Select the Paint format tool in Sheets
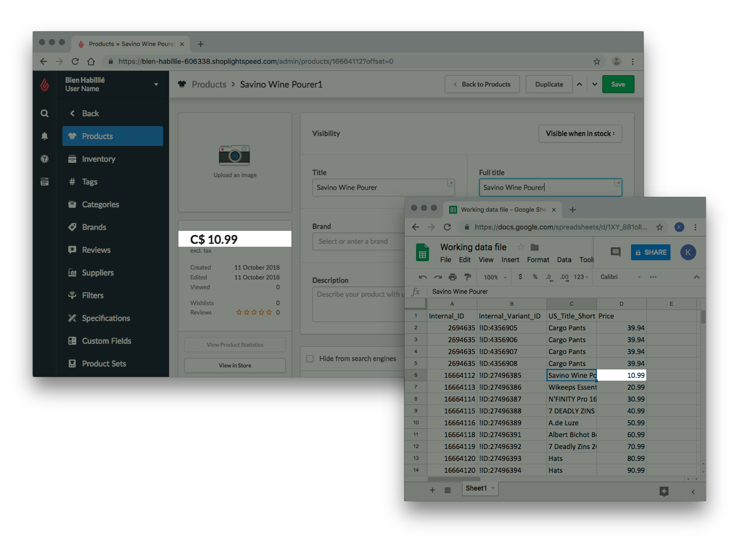Viewport: 756px width, 543px height. point(468,277)
